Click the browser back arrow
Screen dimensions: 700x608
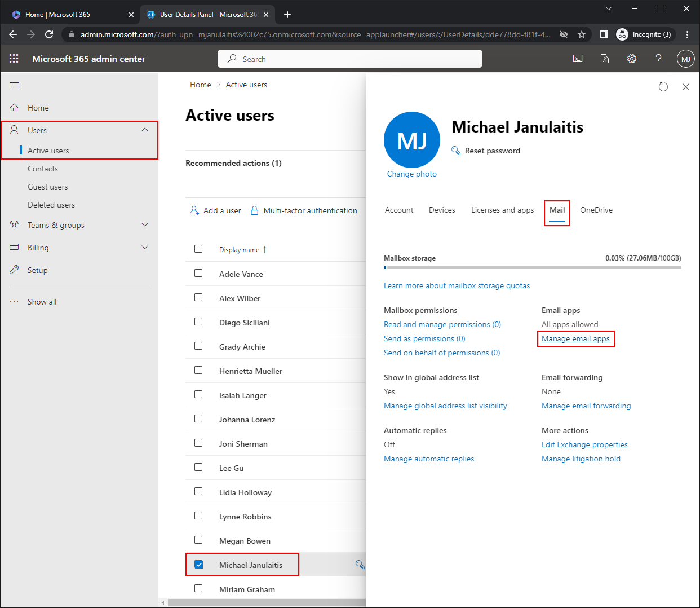point(13,34)
